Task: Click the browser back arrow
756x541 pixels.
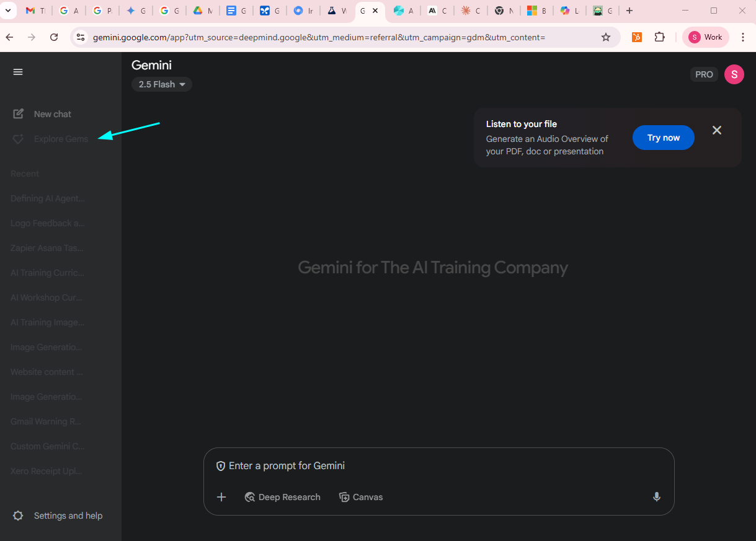Action: pyautogui.click(x=9, y=37)
